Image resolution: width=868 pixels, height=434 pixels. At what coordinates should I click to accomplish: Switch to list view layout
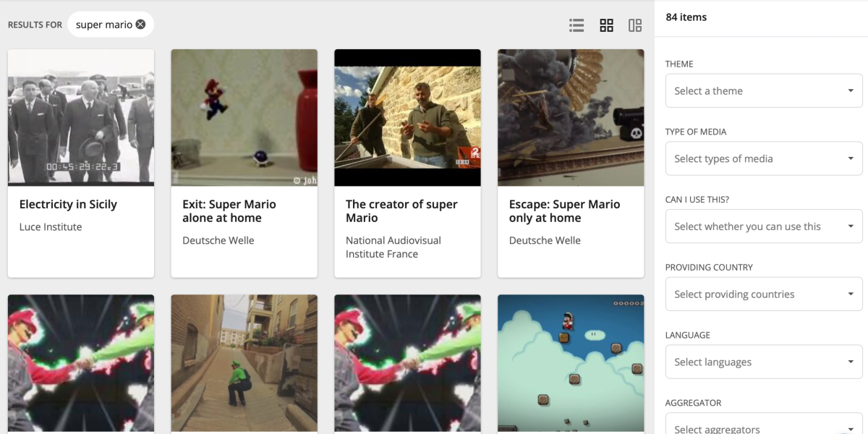(x=576, y=25)
